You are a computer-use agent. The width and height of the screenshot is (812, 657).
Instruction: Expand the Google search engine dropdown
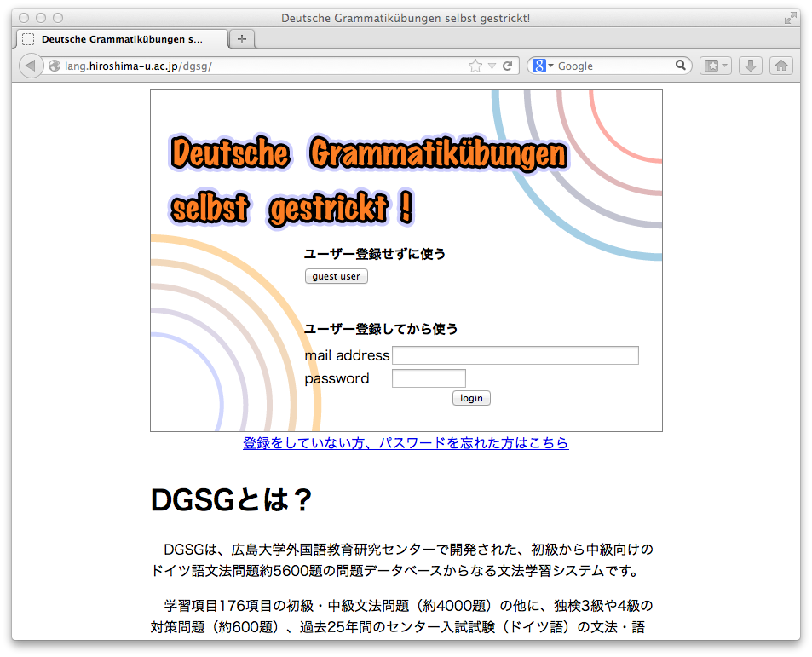tap(543, 66)
